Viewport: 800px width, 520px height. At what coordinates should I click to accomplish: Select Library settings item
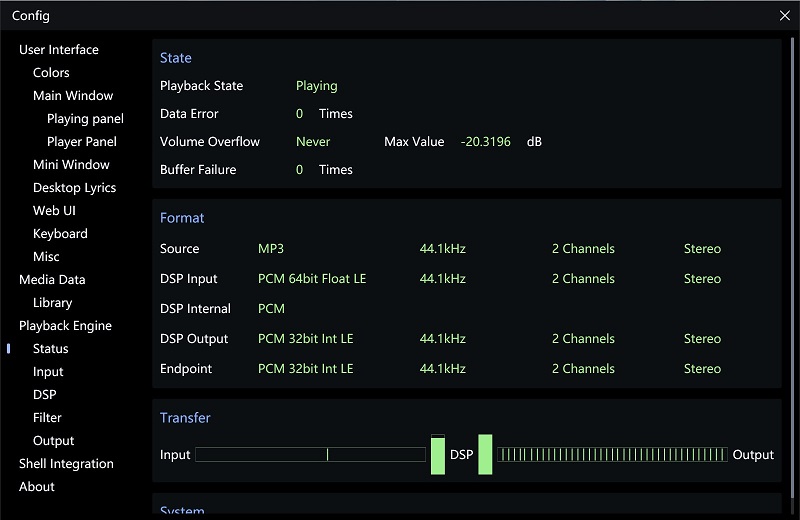pos(52,302)
